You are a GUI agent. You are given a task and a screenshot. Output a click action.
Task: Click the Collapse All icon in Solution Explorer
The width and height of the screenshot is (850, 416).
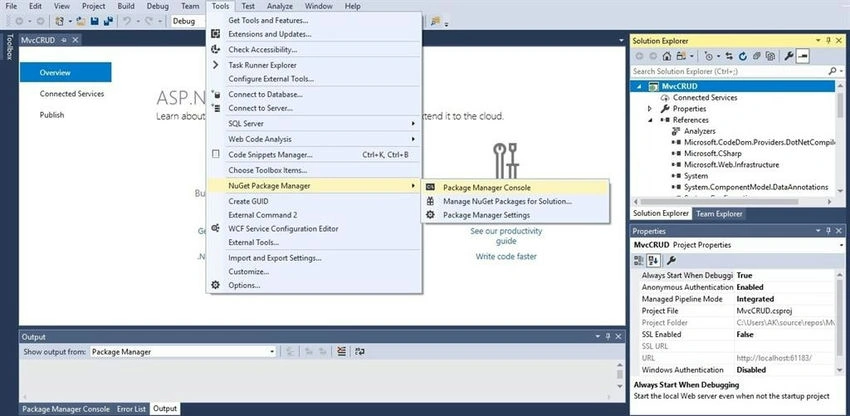pyautogui.click(x=756, y=56)
